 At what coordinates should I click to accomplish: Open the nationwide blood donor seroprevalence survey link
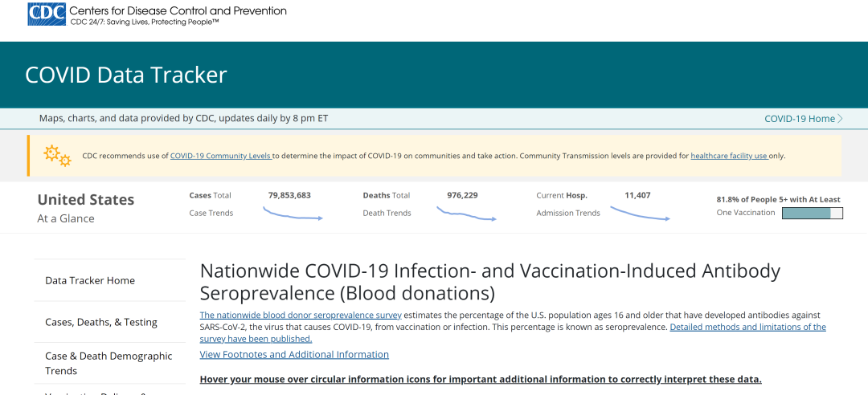tap(301, 315)
